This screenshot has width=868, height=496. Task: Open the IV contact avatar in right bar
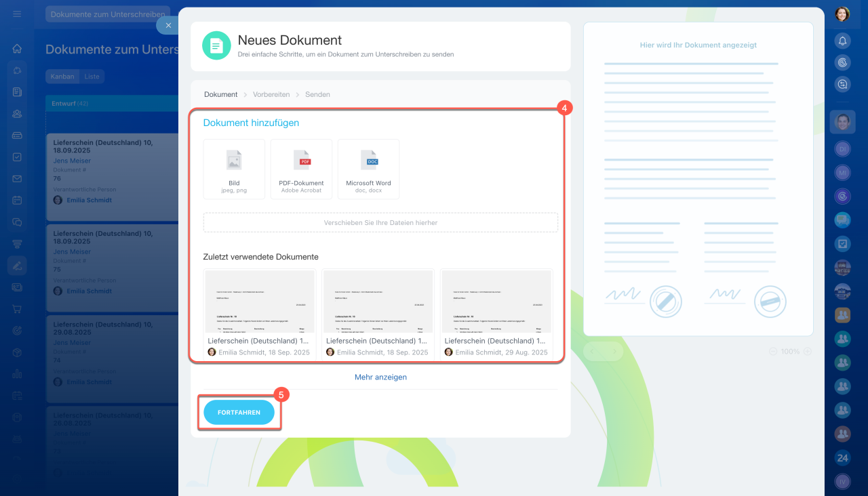842,481
